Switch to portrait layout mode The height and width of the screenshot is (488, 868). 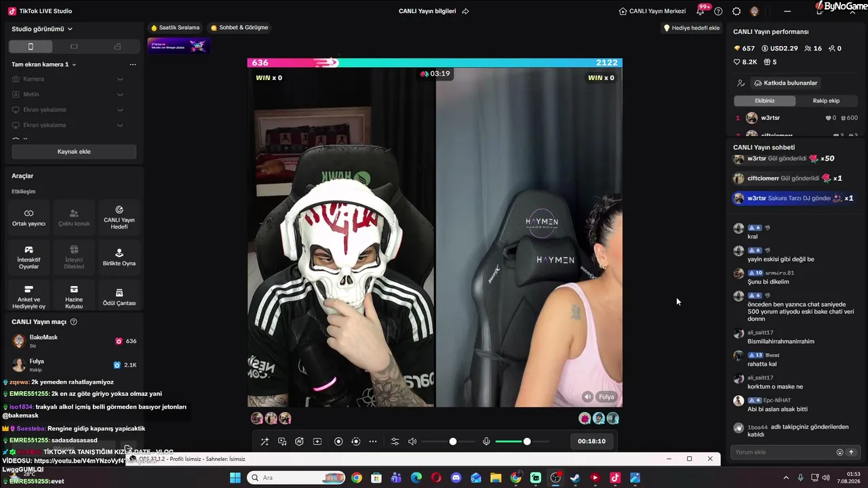click(x=31, y=46)
